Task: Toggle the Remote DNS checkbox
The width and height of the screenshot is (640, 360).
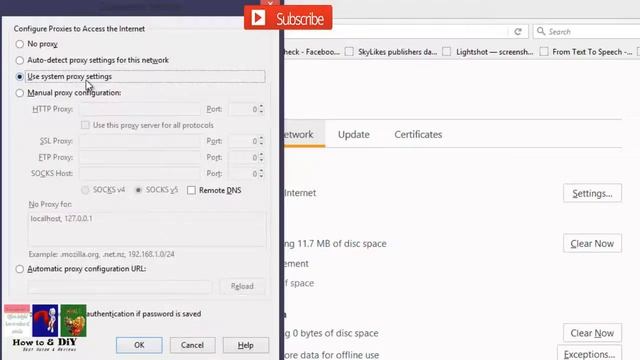Action: click(x=191, y=190)
